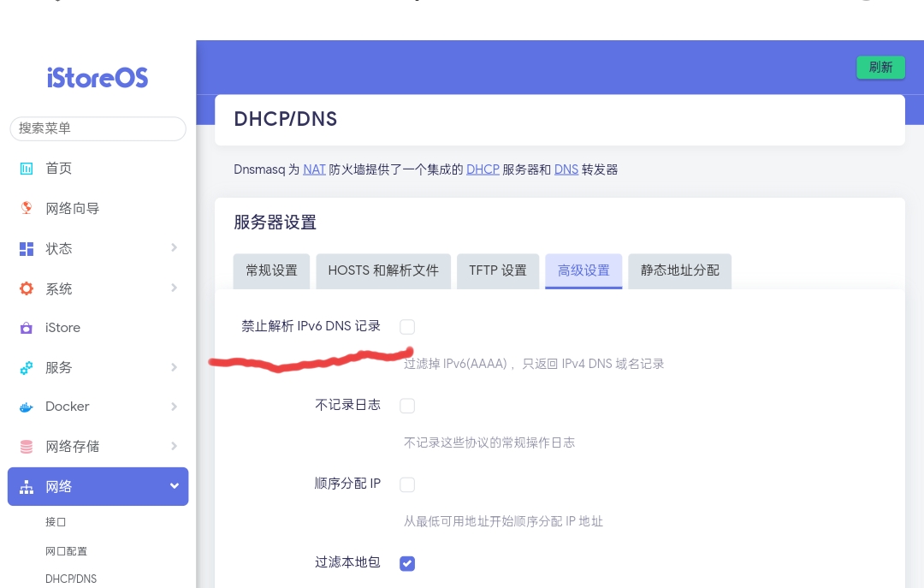This screenshot has height=588, width=924.
Task: Open 网络存储 via the database icon
Action: [x=27, y=446]
